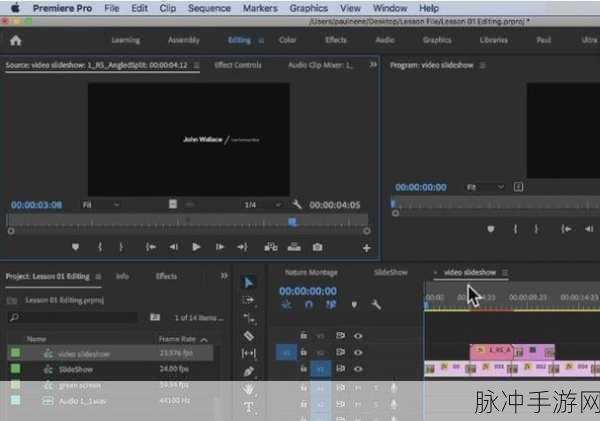Select the video slideshow sequence item

pyautogui.click(x=83, y=354)
